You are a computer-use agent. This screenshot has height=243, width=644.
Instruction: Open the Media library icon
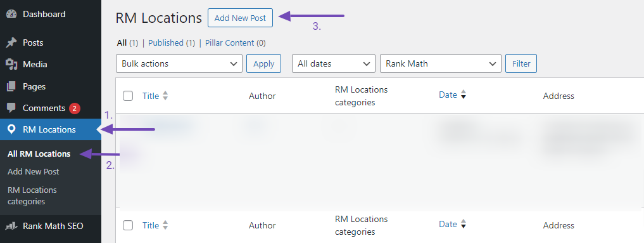11,65
